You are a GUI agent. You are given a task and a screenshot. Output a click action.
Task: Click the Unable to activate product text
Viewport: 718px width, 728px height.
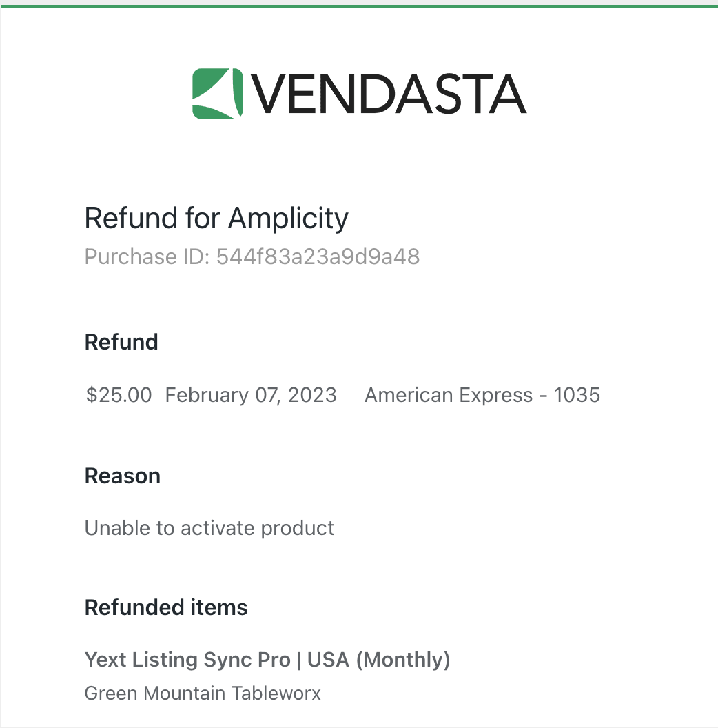point(209,528)
